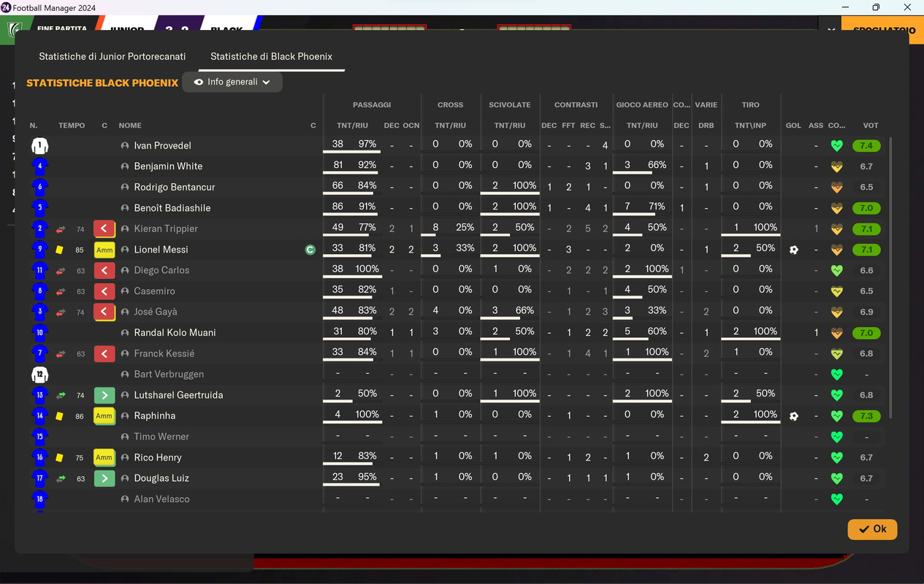Open Timo Werner's player link
924x584 pixels.
[161, 437]
